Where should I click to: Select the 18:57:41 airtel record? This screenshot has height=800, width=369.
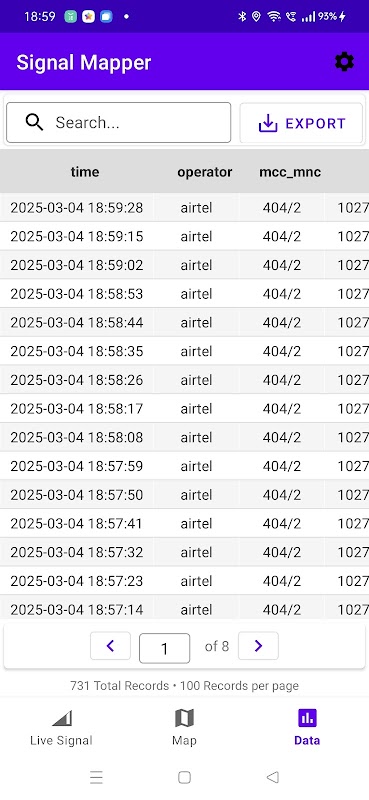click(184, 523)
